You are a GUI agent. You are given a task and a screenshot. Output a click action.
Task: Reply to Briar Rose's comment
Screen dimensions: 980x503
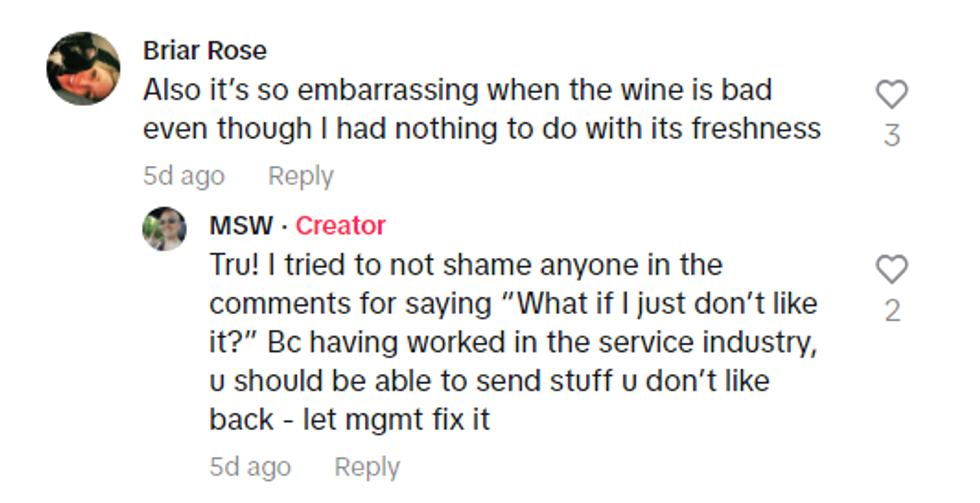coord(300,177)
